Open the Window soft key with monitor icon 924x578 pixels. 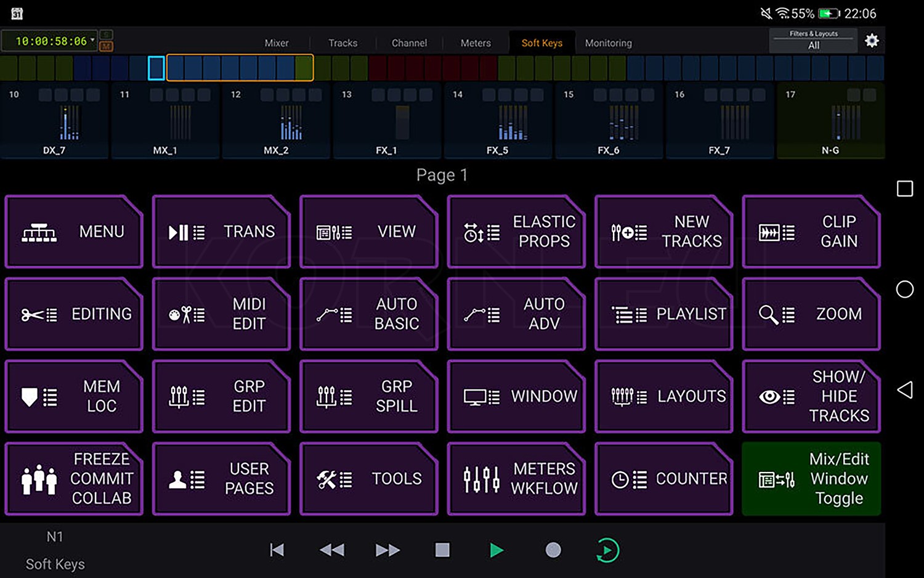[516, 396]
